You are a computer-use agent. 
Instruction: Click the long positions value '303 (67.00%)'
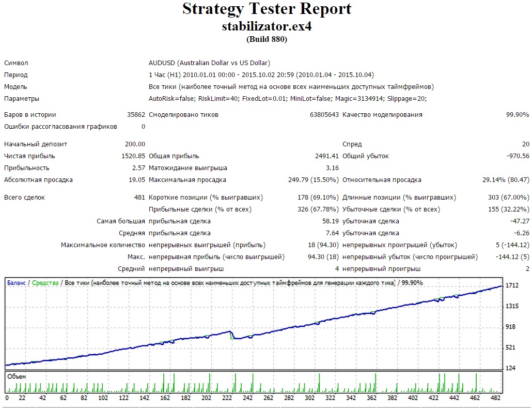(x=509, y=198)
